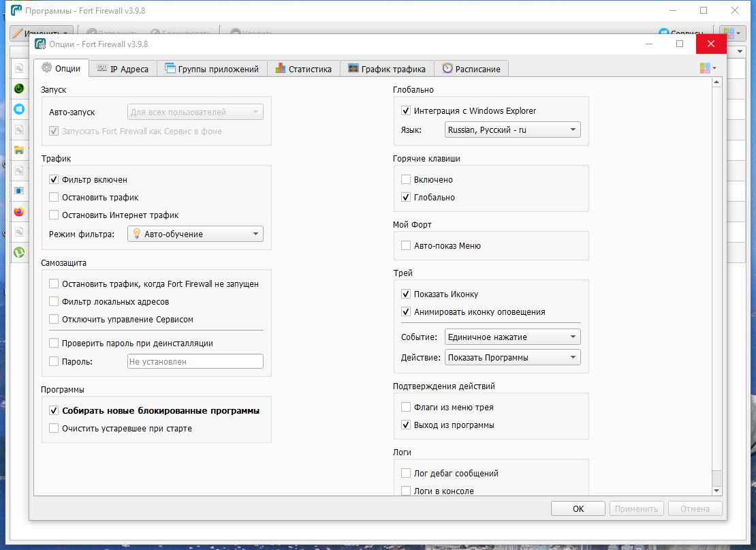
Task: Uncheck the Глобально hotkeys checkbox
Action: tap(405, 198)
